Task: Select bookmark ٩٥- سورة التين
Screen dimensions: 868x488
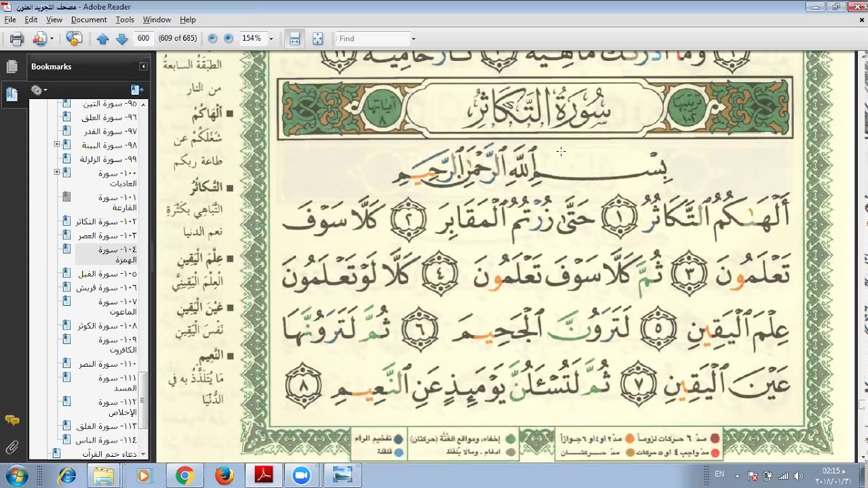Action: pos(110,104)
